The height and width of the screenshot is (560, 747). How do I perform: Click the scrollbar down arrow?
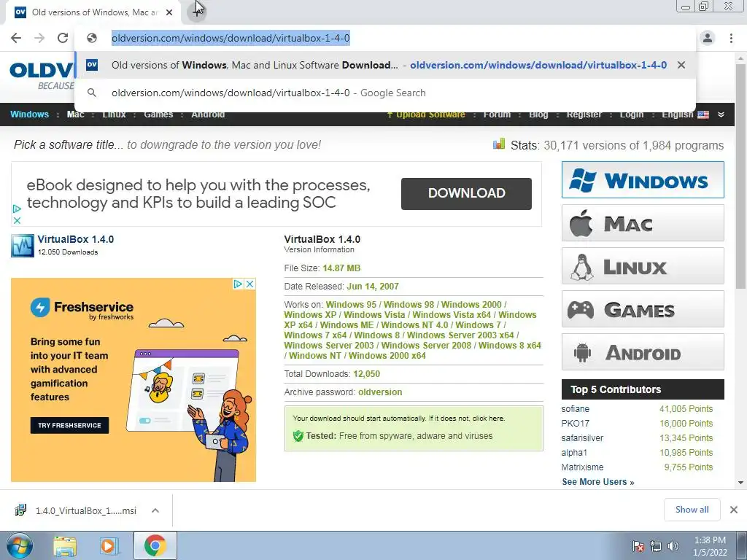(741, 483)
